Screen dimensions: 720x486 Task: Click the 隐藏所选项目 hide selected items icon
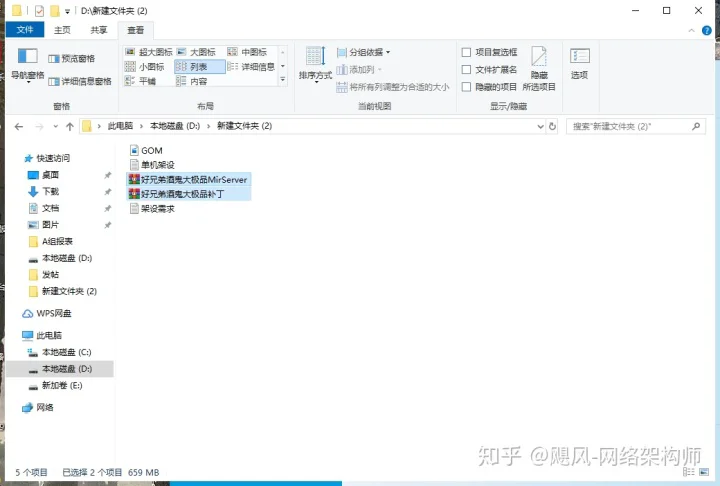point(539,66)
